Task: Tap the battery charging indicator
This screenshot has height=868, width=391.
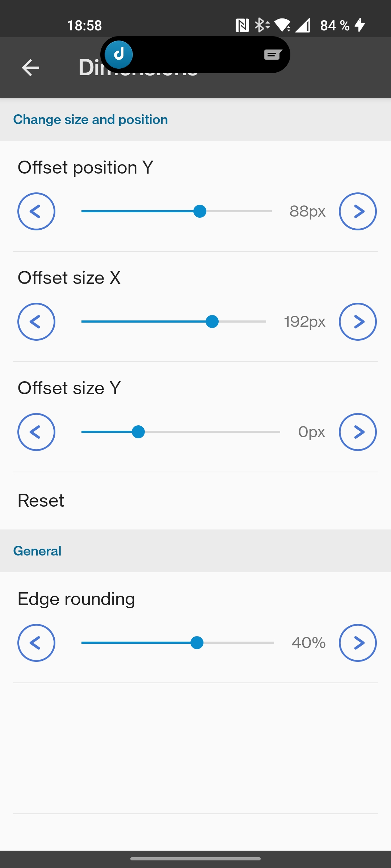Action: pyautogui.click(x=360, y=25)
